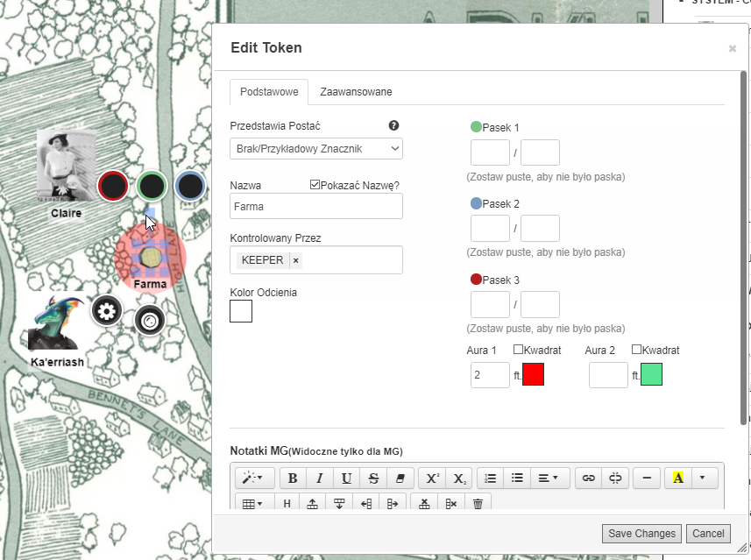The image size is (751, 560).
Task: Toggle strikethrough formatting in GM notes
Action: pos(373,478)
